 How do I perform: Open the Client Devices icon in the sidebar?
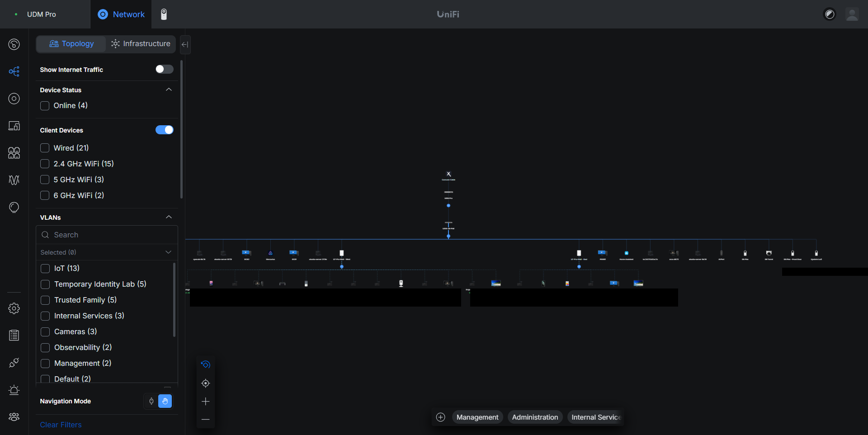(x=14, y=126)
